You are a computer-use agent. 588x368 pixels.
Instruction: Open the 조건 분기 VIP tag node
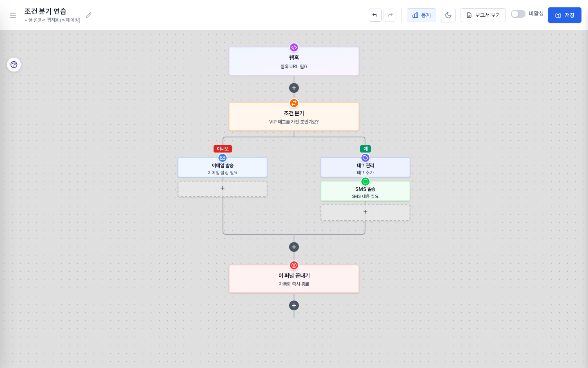tap(294, 117)
